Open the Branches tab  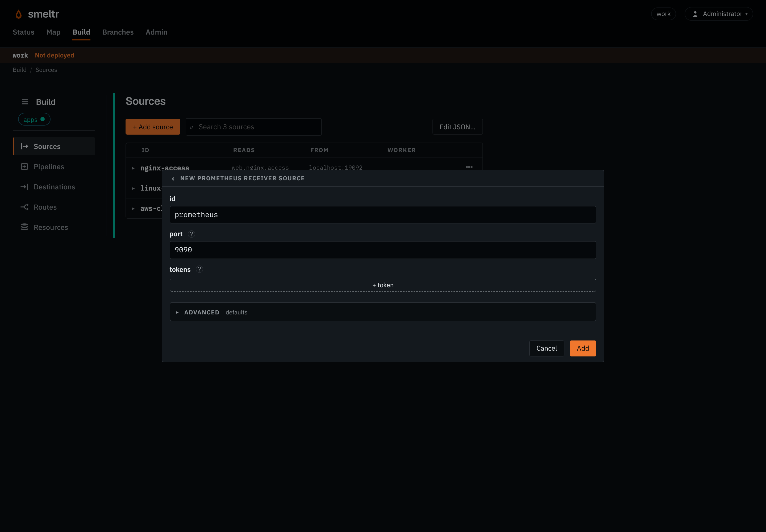click(x=118, y=32)
